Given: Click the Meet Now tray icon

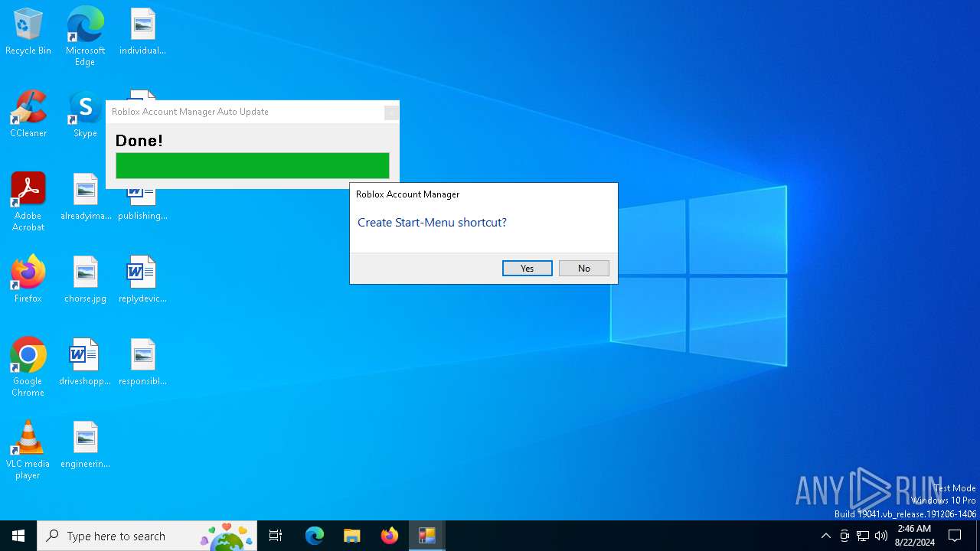Looking at the screenshot, I should click(844, 536).
